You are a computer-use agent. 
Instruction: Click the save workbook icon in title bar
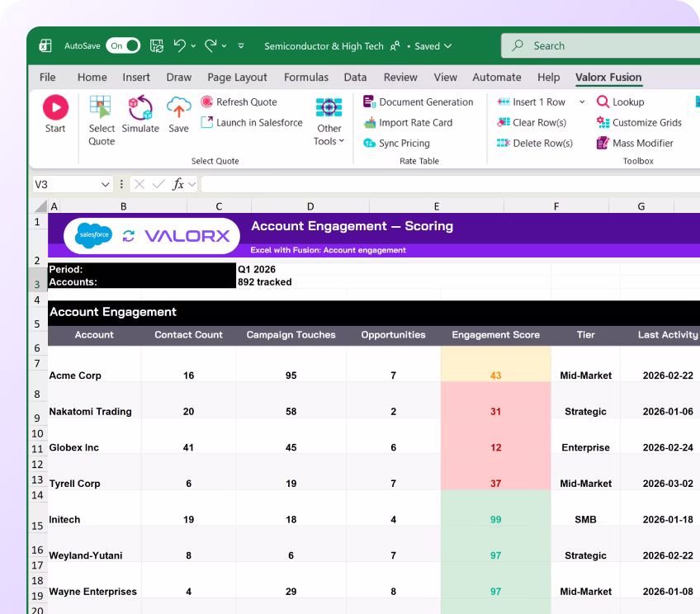pyautogui.click(x=157, y=46)
